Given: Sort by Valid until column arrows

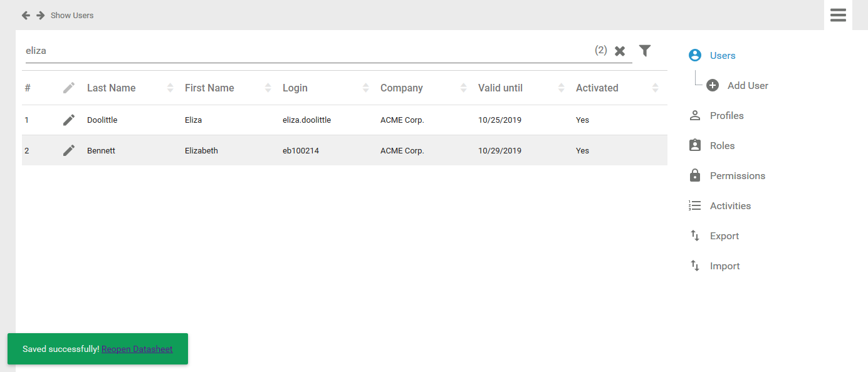Looking at the screenshot, I should (x=562, y=88).
